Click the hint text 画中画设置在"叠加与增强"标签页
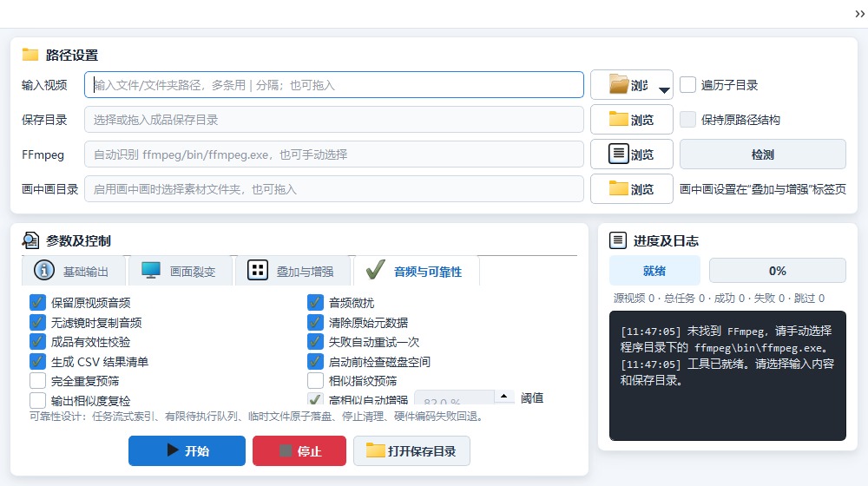The height and width of the screenshot is (486, 868). (762, 188)
